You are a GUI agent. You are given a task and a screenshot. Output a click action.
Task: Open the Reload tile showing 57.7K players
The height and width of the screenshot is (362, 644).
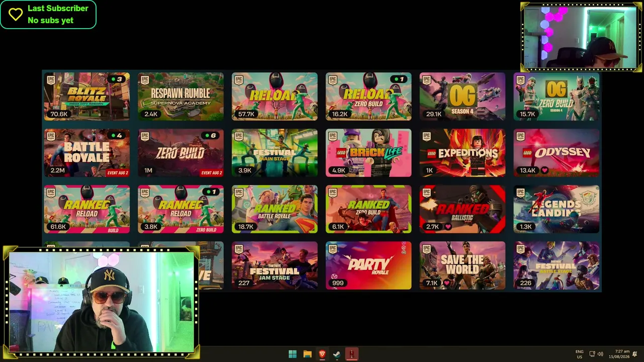(275, 97)
